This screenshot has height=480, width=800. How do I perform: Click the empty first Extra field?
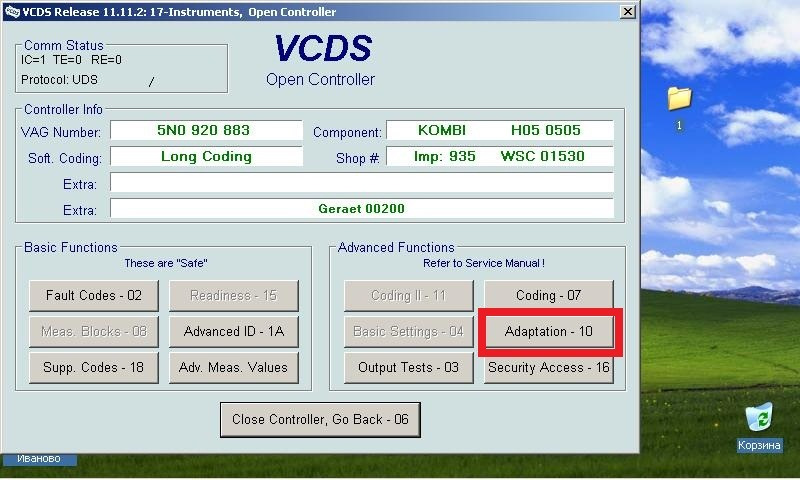(x=362, y=182)
